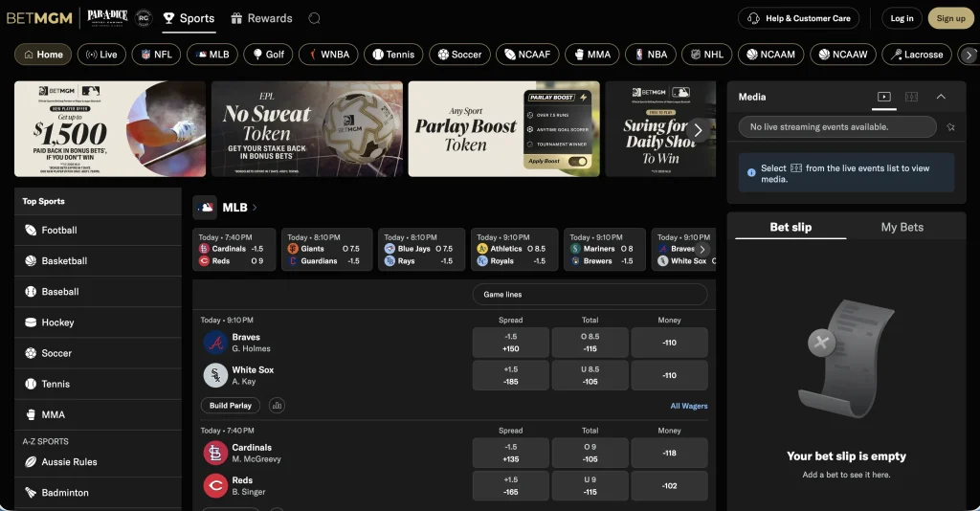Select the NBA sport pill
Image resolution: width=980 pixels, height=511 pixels.
pyautogui.click(x=650, y=55)
